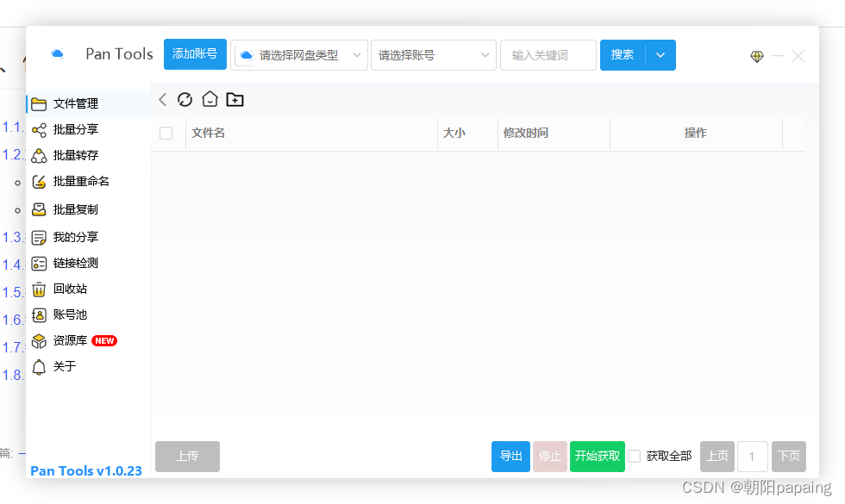Image resolution: width=845 pixels, height=504 pixels.
Task: Toggle the select-all checkbox in table header
Action: tap(166, 133)
